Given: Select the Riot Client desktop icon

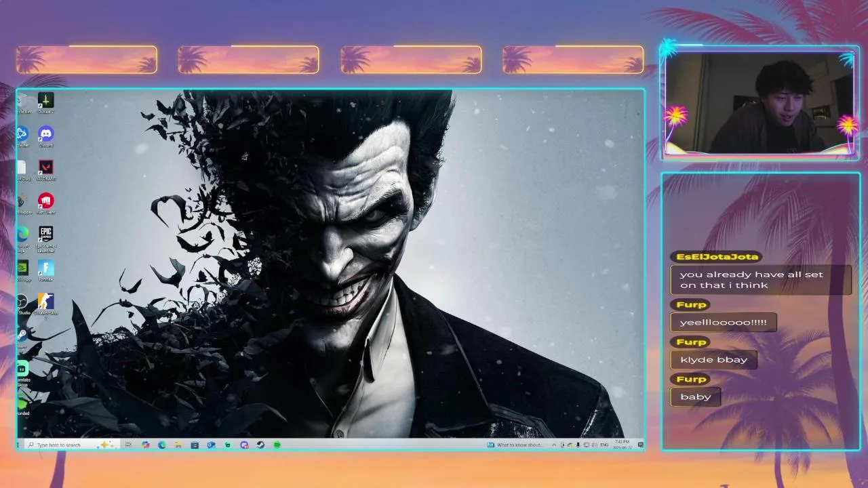Looking at the screenshot, I should point(45,203).
